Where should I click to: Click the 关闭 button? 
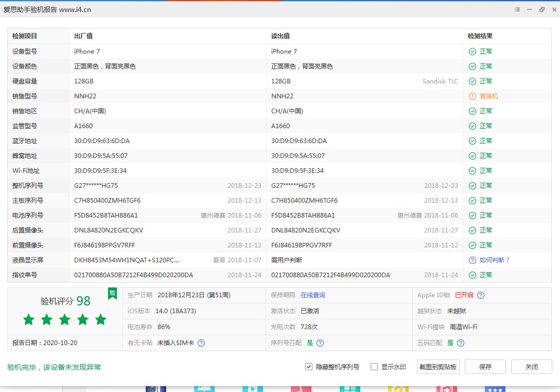pyautogui.click(x=531, y=367)
